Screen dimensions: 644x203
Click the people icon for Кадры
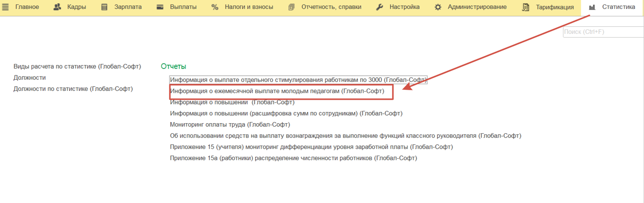coord(57,7)
